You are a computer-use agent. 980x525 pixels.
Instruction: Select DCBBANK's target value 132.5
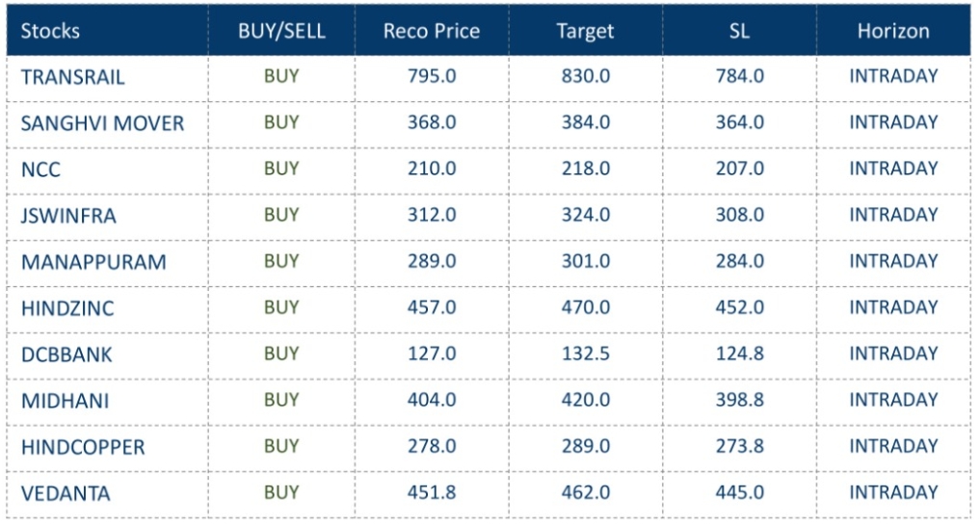pos(586,354)
